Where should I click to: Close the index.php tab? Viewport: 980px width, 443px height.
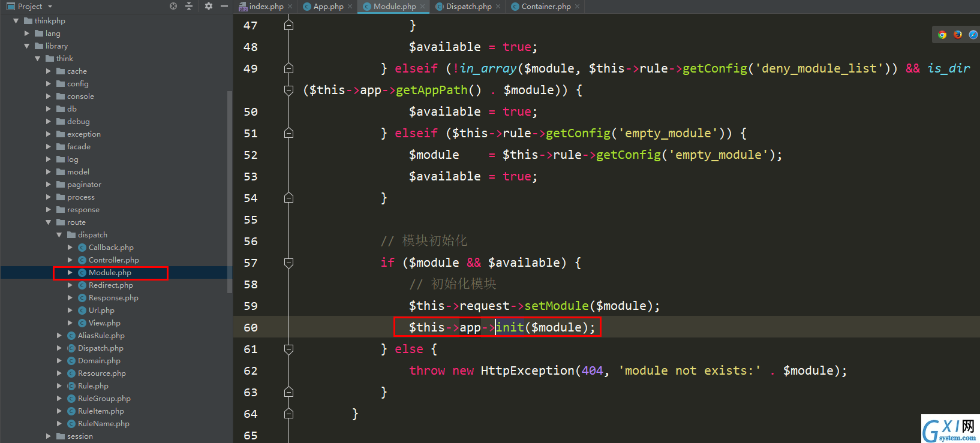click(290, 7)
